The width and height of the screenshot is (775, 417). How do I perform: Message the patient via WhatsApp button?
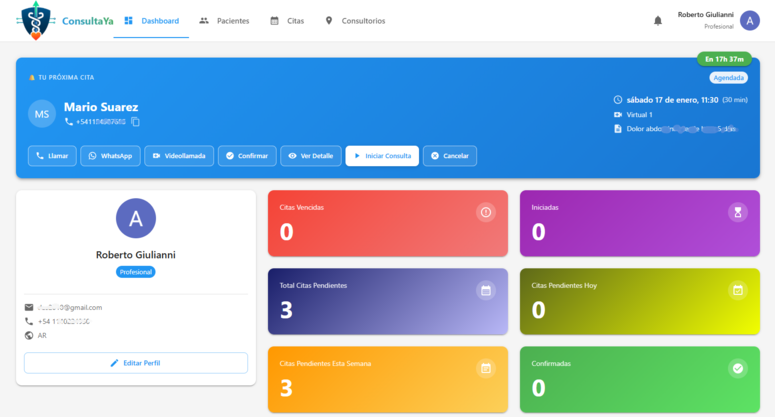110,156
